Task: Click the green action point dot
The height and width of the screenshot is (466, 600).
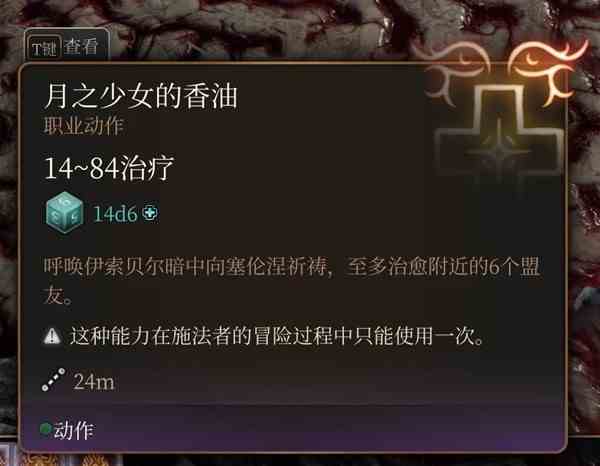Action: tap(46, 429)
